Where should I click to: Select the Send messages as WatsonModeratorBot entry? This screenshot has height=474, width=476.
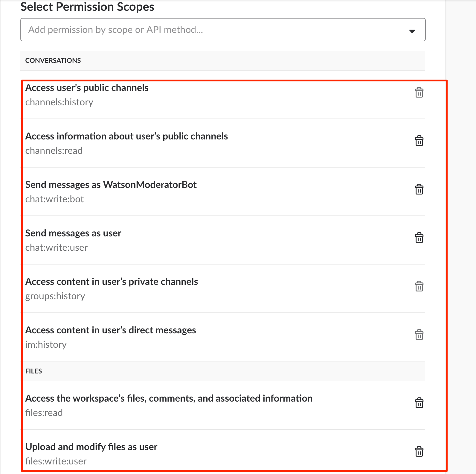tap(111, 185)
